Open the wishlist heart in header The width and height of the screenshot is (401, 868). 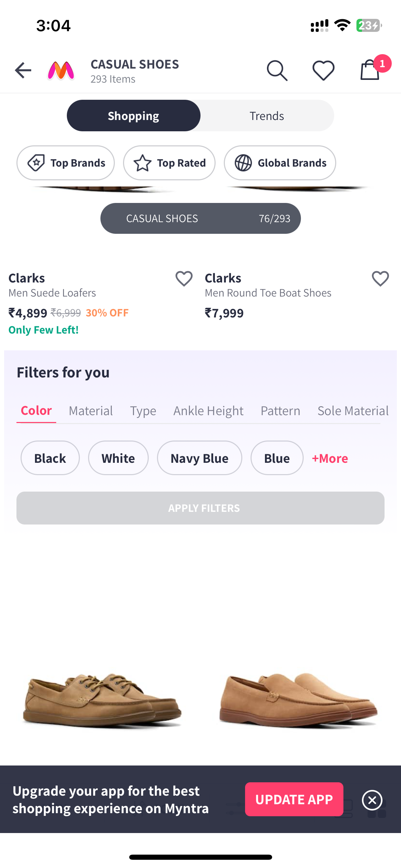pyautogui.click(x=323, y=71)
